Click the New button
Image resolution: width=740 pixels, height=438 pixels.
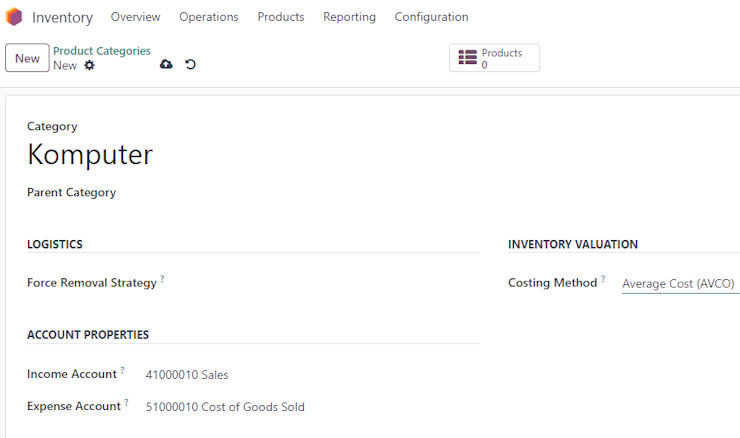pos(27,58)
